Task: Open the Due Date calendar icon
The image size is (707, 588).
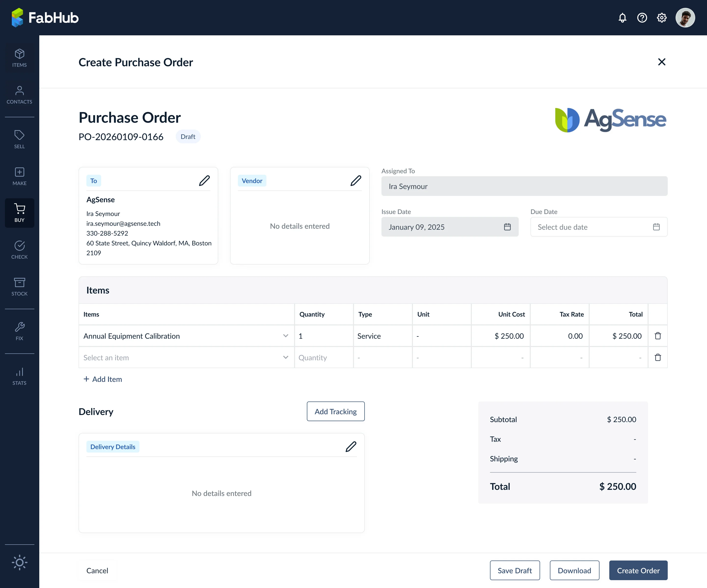Action: pyautogui.click(x=656, y=227)
